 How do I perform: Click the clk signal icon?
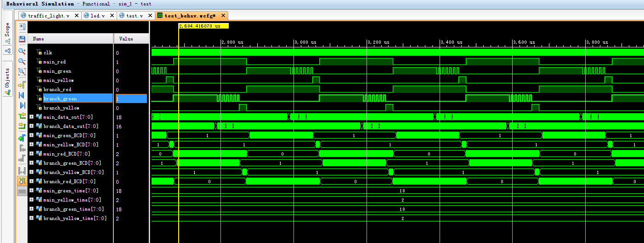coord(40,52)
